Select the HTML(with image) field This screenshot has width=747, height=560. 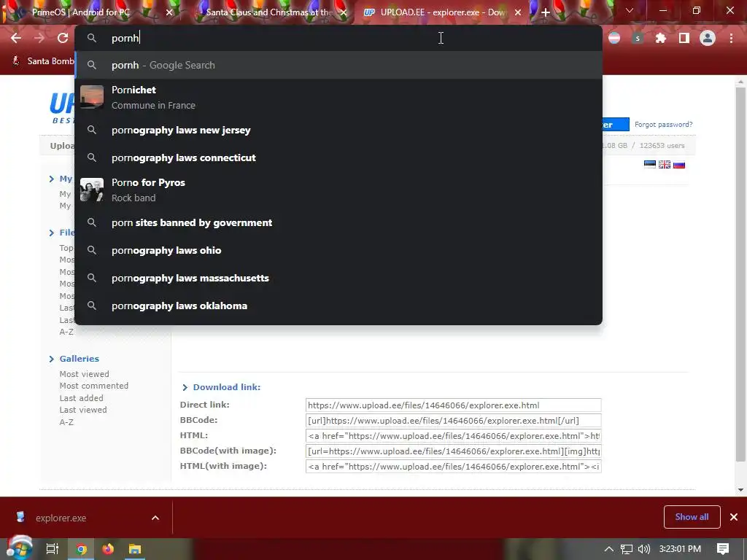click(x=453, y=466)
